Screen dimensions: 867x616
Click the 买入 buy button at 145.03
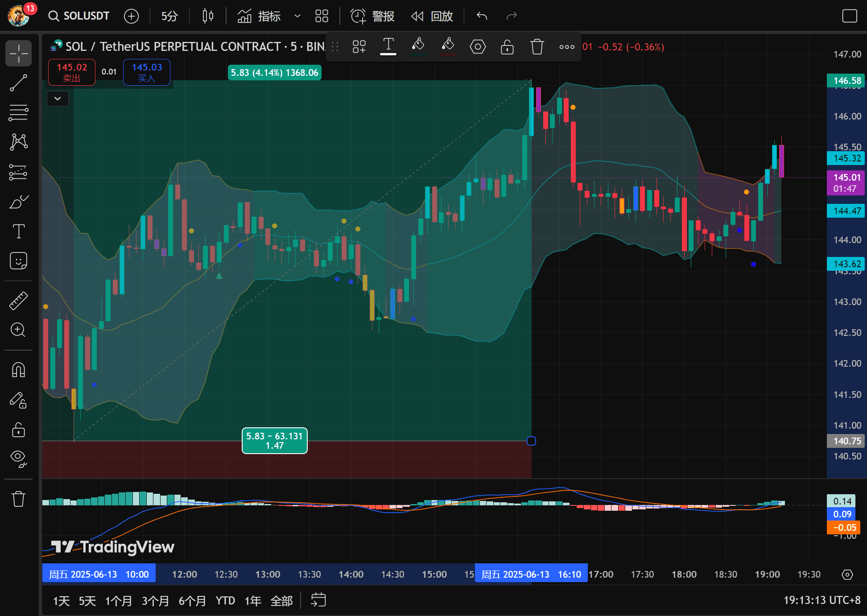pyautogui.click(x=147, y=72)
